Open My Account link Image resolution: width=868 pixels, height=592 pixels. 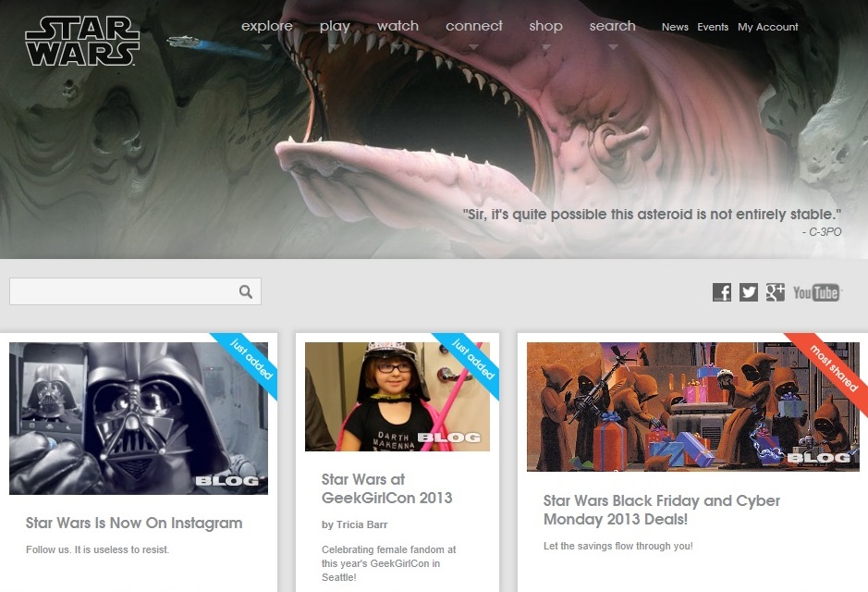coord(768,27)
